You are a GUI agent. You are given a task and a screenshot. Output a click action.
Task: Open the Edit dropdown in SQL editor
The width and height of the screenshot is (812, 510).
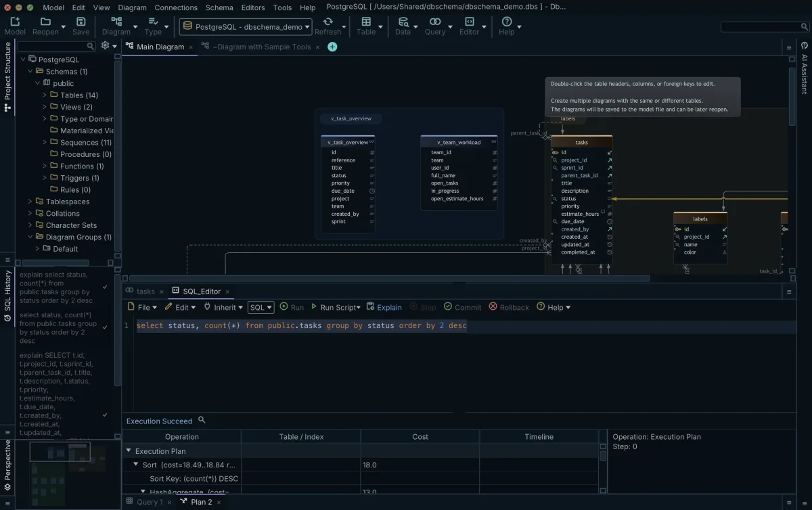tap(181, 307)
